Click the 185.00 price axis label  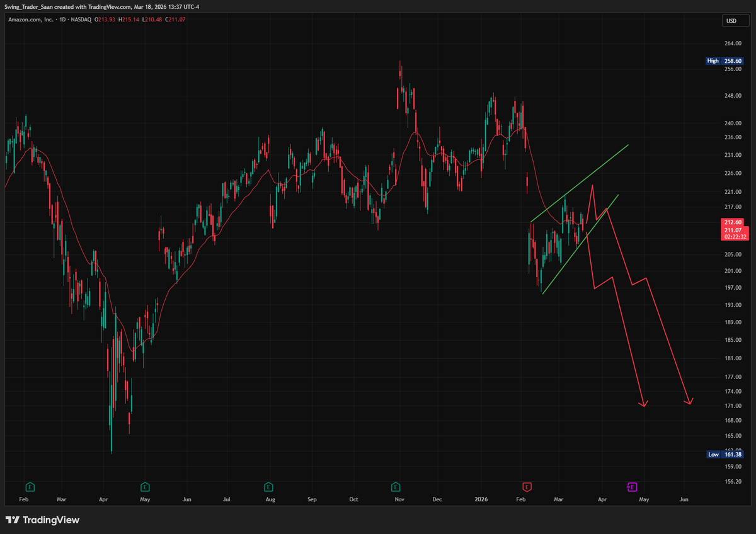(733, 340)
